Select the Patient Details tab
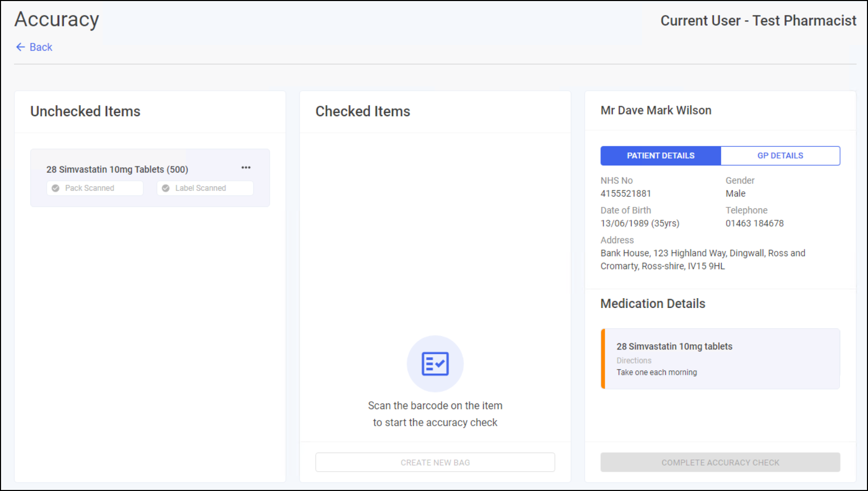The height and width of the screenshot is (491, 868). tap(660, 156)
